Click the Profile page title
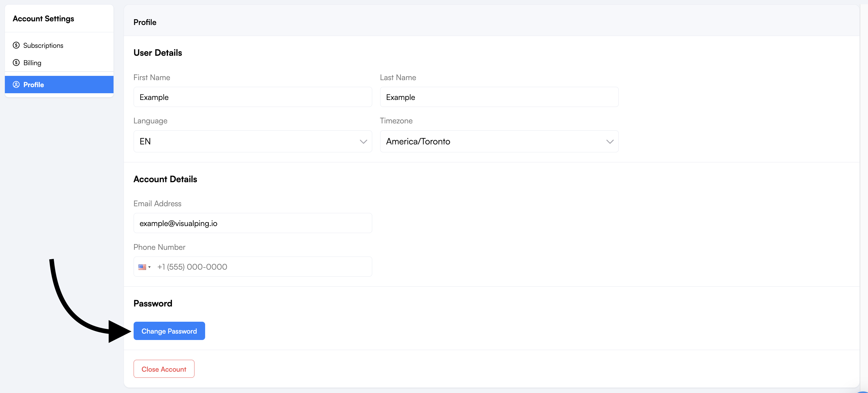This screenshot has height=393, width=868. tap(145, 22)
